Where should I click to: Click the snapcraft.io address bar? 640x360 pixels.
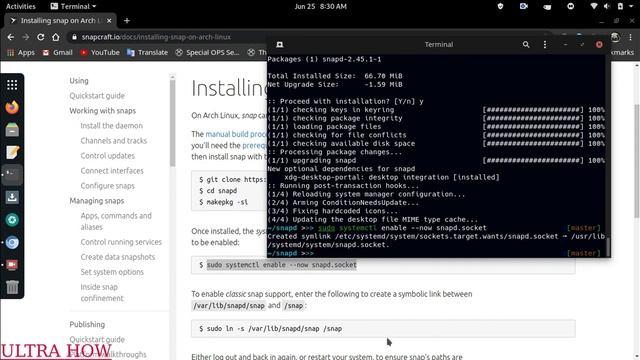pyautogui.click(x=156, y=37)
